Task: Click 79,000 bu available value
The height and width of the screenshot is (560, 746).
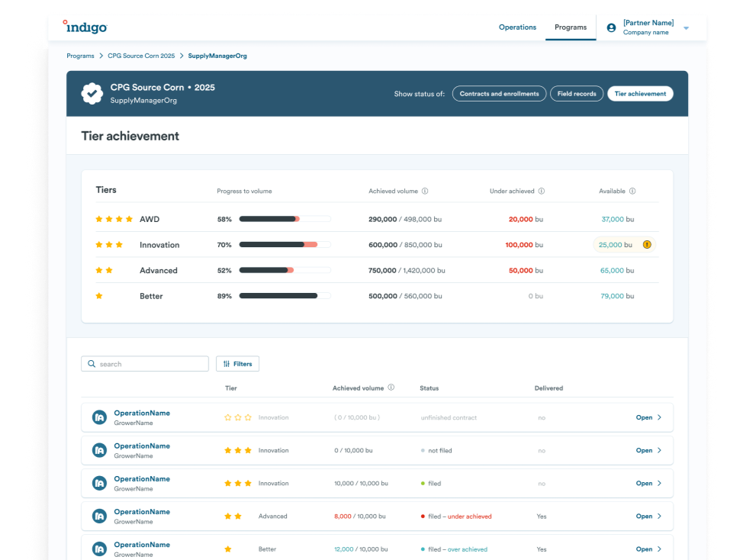Action: coord(617,296)
